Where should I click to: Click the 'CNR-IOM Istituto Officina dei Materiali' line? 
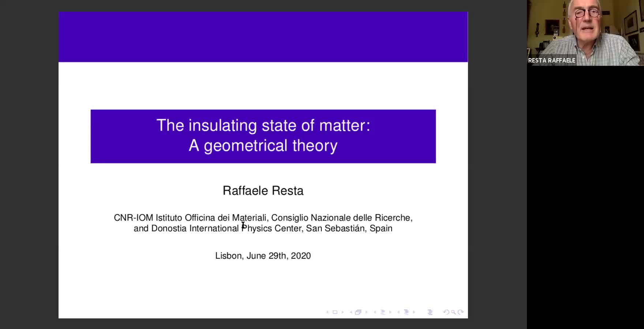[x=263, y=218]
